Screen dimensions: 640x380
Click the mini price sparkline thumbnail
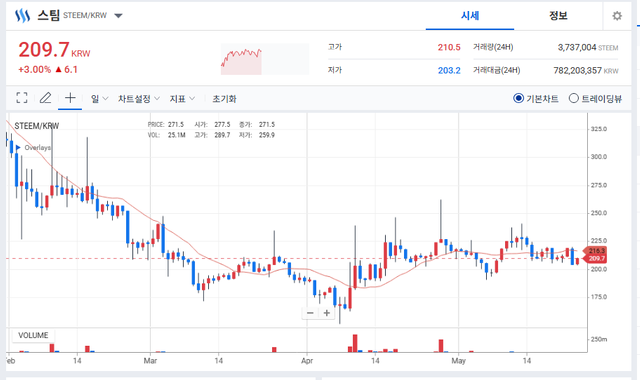(x=265, y=59)
